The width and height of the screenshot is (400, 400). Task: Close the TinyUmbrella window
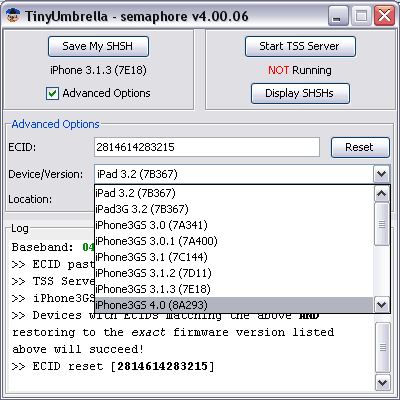[384, 16]
